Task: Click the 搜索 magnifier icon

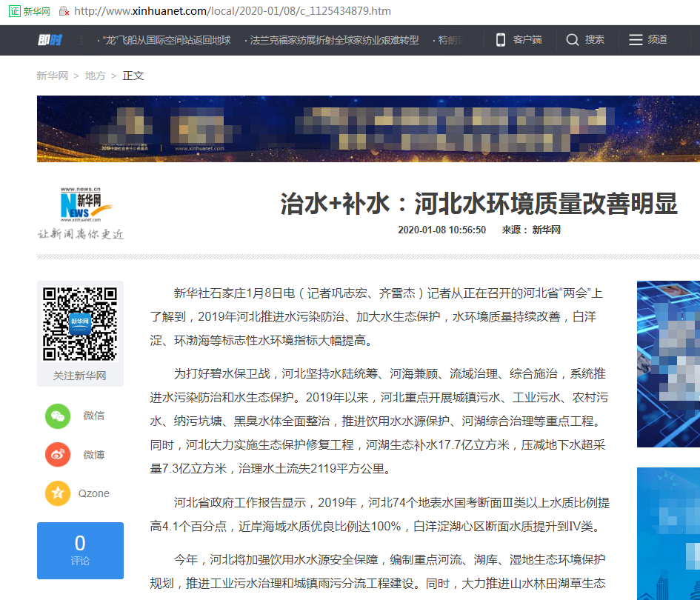Action: [573, 40]
